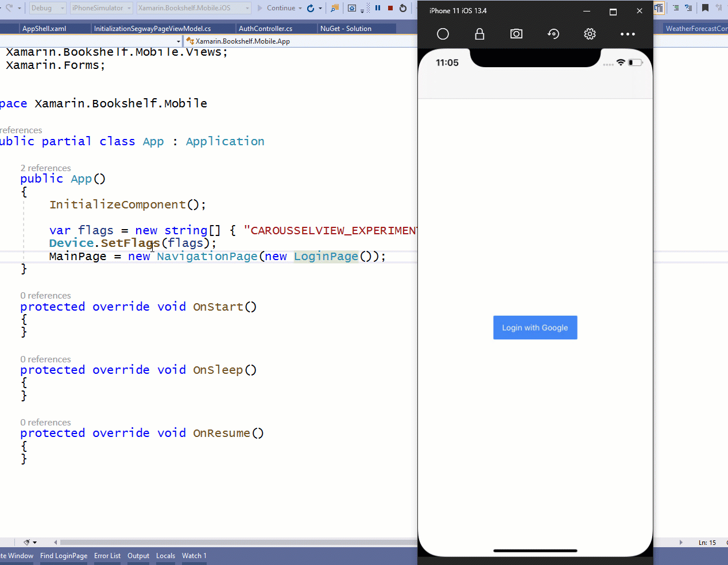
Task: Expand the code cleanup broom dropdown arrow
Action: pyautogui.click(x=35, y=542)
